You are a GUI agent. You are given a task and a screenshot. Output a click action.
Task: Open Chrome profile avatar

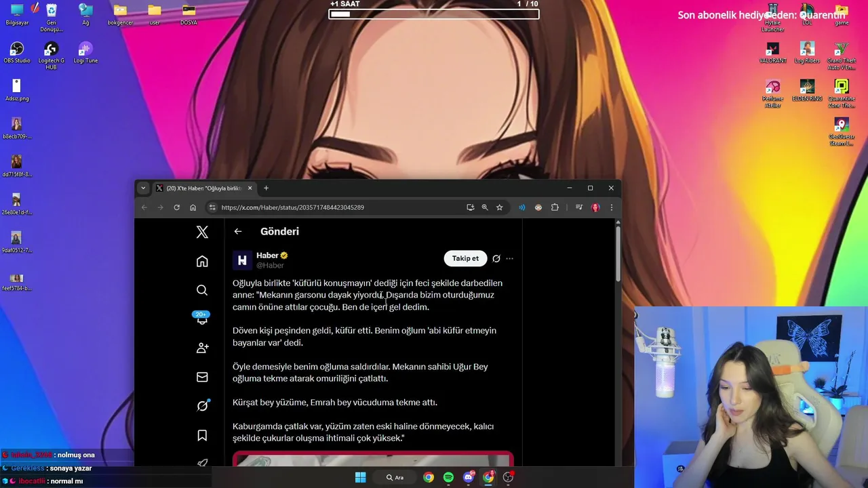pyautogui.click(x=595, y=207)
